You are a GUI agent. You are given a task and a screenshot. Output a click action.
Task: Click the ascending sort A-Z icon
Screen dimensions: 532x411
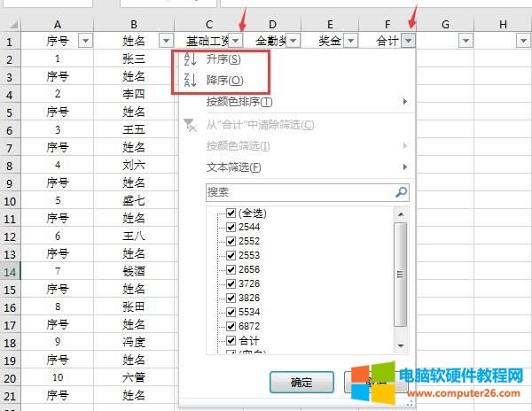(x=190, y=59)
